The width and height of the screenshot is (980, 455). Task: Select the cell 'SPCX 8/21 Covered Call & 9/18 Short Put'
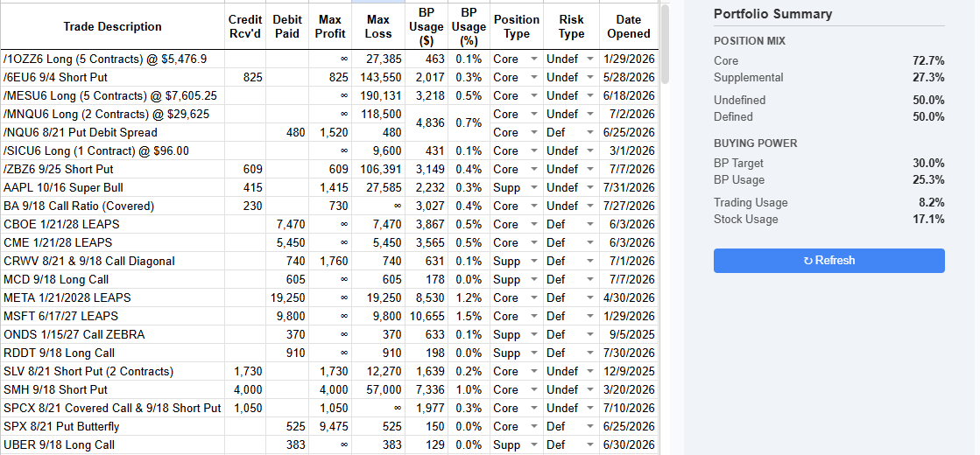click(x=112, y=408)
